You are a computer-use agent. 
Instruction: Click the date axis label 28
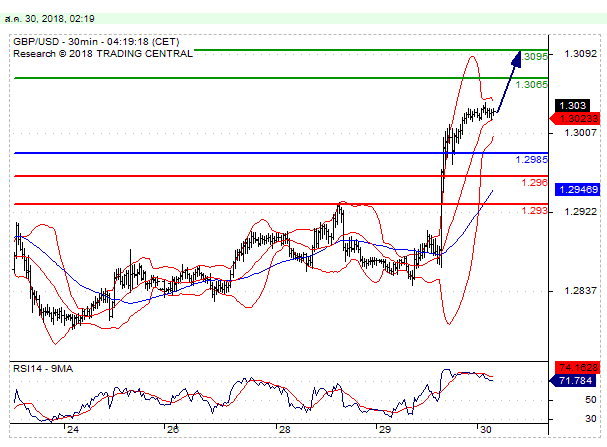click(x=285, y=430)
